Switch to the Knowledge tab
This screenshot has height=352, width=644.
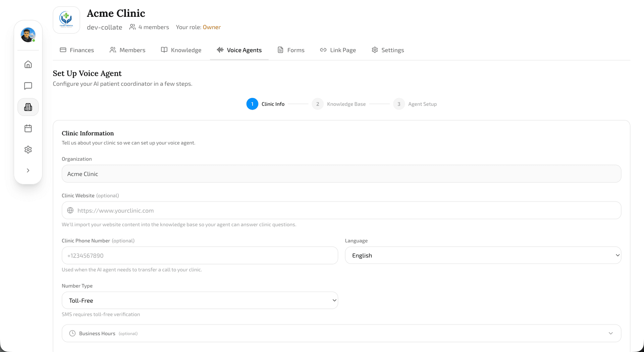(181, 50)
